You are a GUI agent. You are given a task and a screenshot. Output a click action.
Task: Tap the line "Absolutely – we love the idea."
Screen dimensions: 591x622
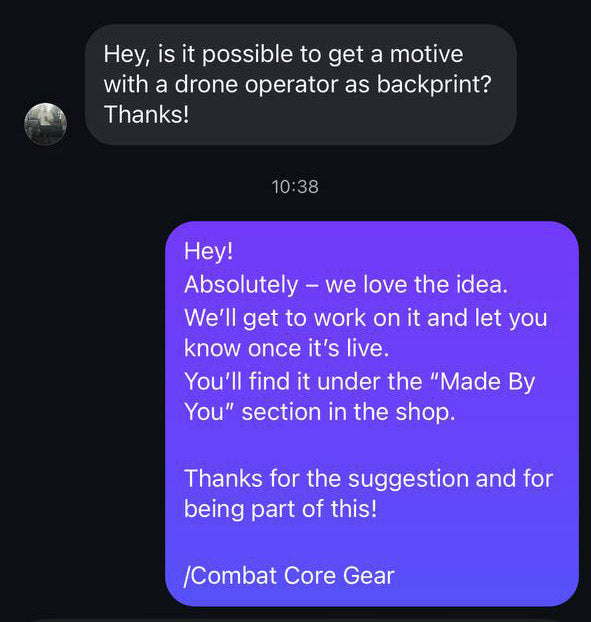pos(345,284)
